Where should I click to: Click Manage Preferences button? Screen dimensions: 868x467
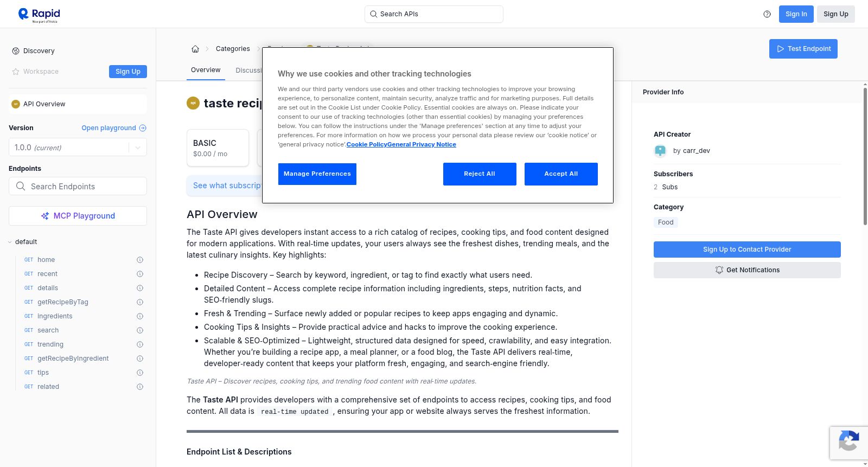317,174
